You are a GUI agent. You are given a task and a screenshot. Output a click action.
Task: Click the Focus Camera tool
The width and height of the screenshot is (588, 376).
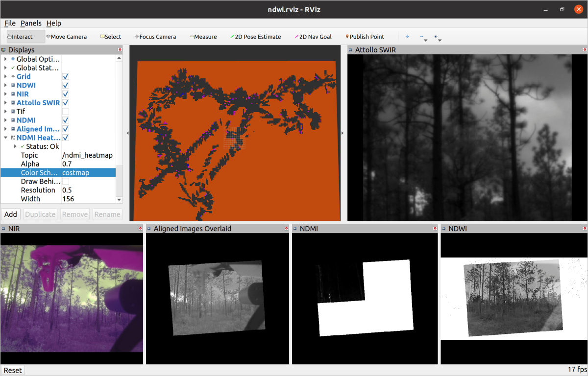155,37
